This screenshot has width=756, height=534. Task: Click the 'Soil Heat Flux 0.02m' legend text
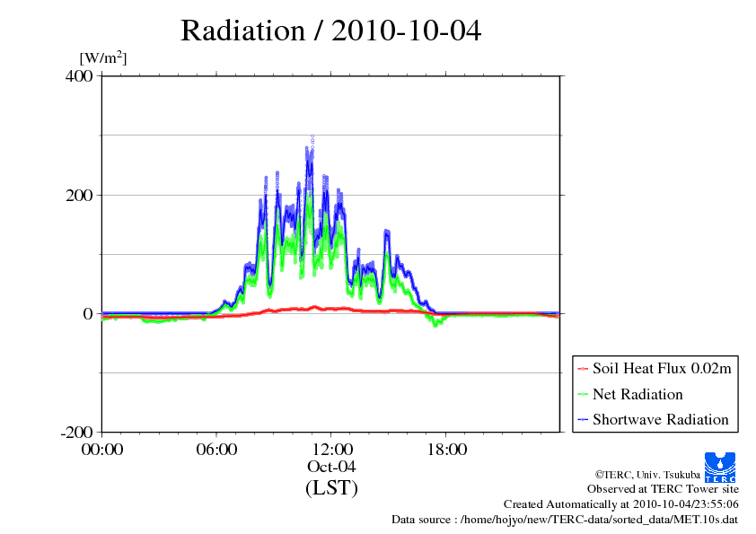(x=662, y=369)
